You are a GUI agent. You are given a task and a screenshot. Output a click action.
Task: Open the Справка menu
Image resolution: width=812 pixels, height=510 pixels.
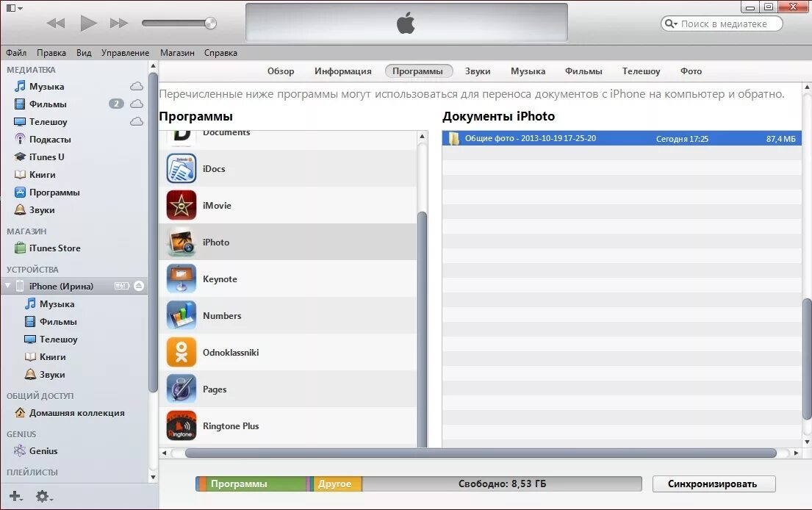point(220,53)
